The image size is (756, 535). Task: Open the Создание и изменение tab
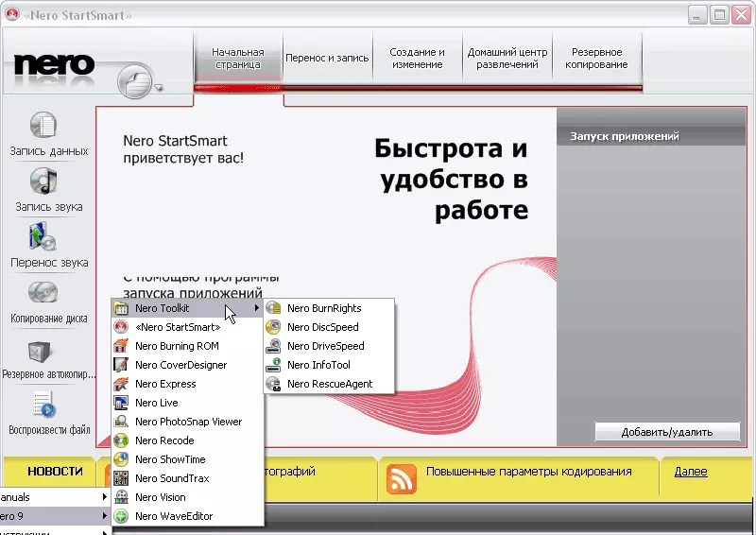coord(417,59)
